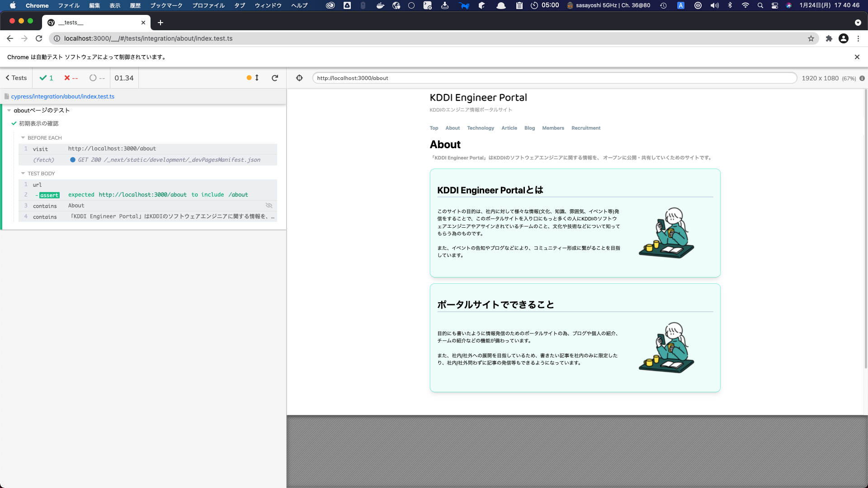Open the cypress/integration/about/index.test.ts file link
This screenshot has height=488, width=868.
pos(63,96)
